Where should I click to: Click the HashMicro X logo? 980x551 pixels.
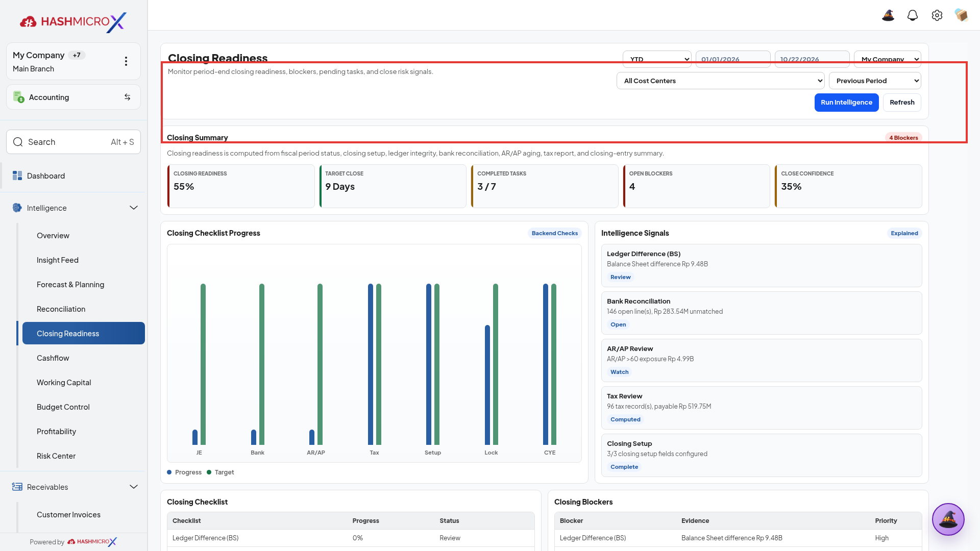tap(73, 22)
